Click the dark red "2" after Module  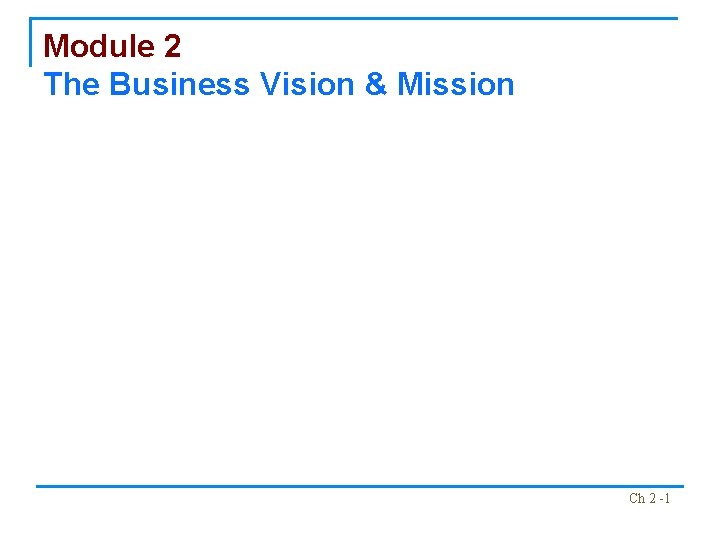coord(172,46)
